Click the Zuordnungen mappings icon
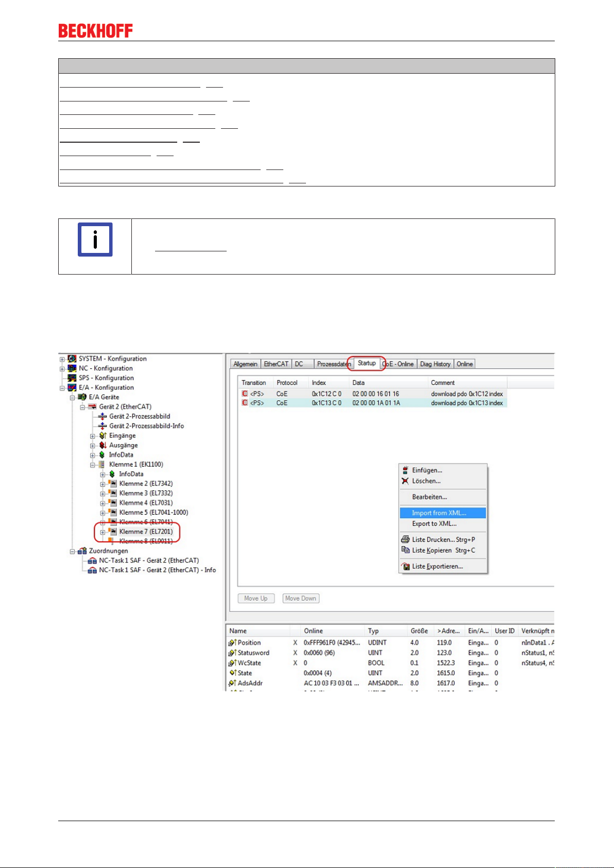The width and height of the screenshot is (614, 868). pyautogui.click(x=82, y=551)
